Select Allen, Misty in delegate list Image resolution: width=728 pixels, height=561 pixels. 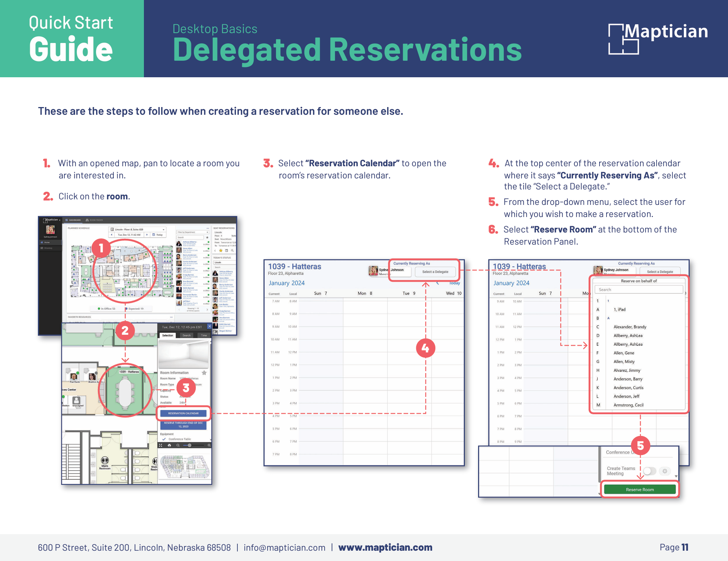tap(624, 362)
